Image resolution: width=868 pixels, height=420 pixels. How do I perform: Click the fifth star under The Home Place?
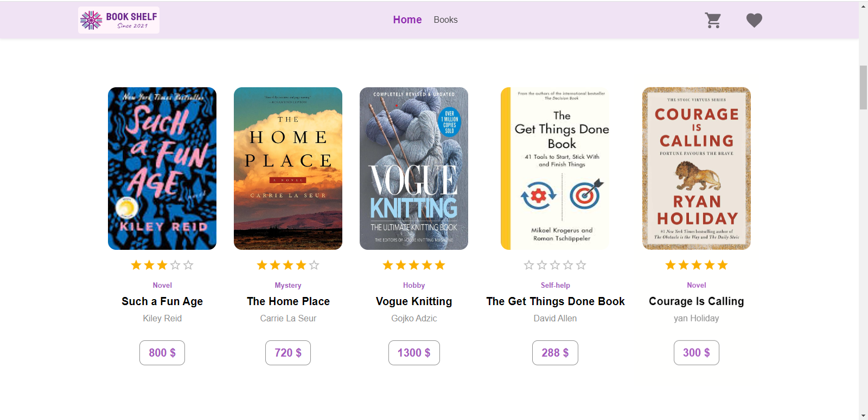[x=314, y=265]
